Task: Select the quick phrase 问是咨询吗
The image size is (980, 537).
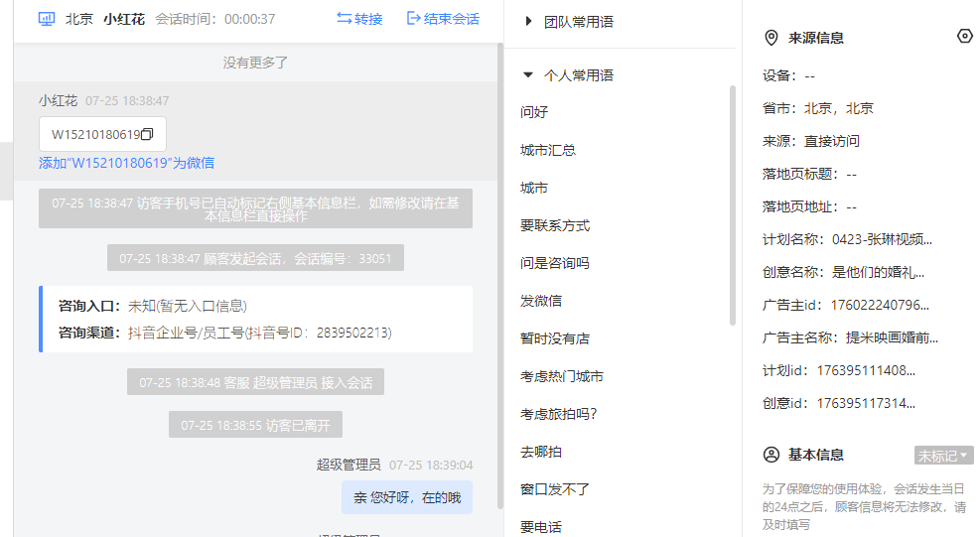Action: [x=554, y=263]
